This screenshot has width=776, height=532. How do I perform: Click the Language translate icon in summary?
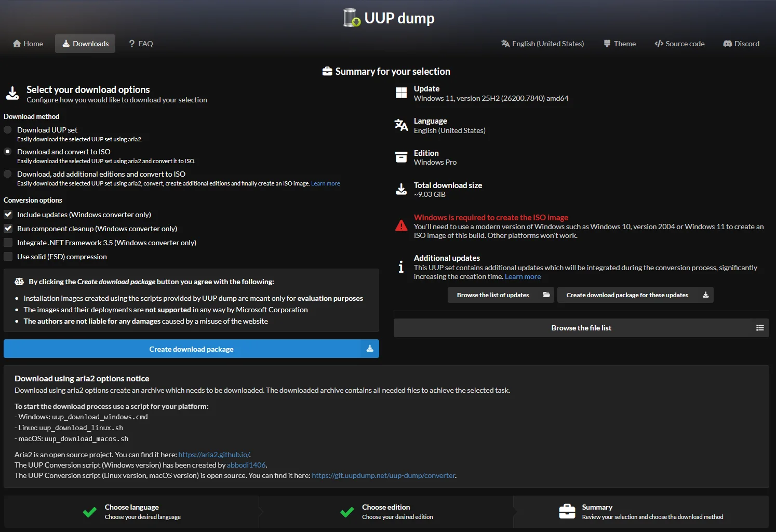[401, 125]
